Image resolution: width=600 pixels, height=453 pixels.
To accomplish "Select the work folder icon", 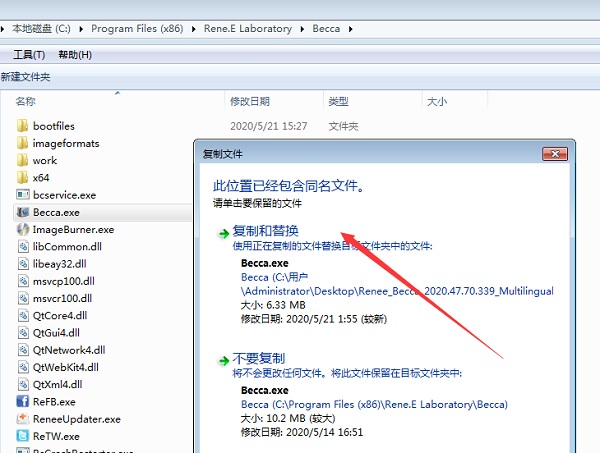I will click(23, 160).
